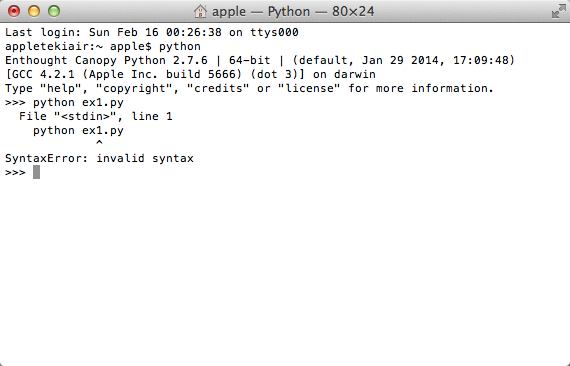Image resolution: width=570 pixels, height=366 pixels.
Task: Click the caret marker under ex1.py
Action: pyautogui.click(x=99, y=143)
